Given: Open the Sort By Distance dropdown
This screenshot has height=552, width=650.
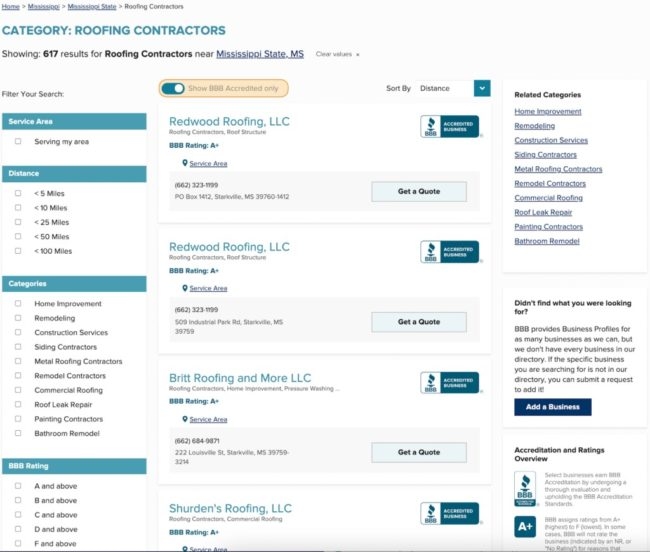Looking at the screenshot, I should [444, 88].
